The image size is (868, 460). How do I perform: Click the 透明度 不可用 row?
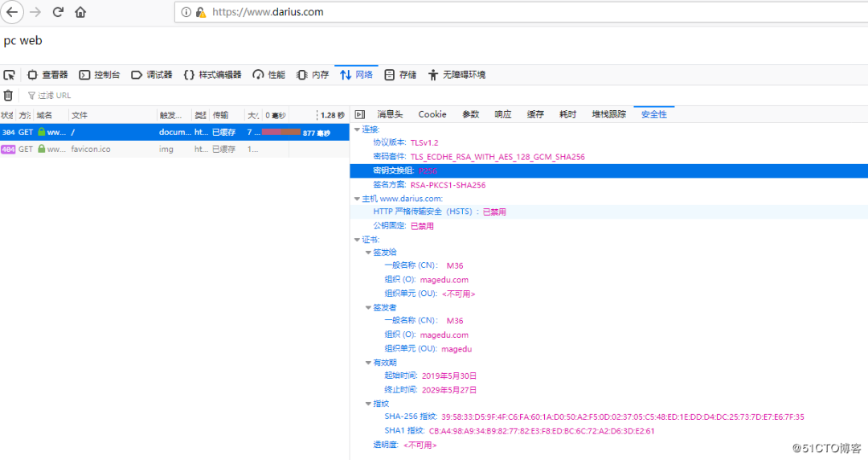tap(609, 445)
